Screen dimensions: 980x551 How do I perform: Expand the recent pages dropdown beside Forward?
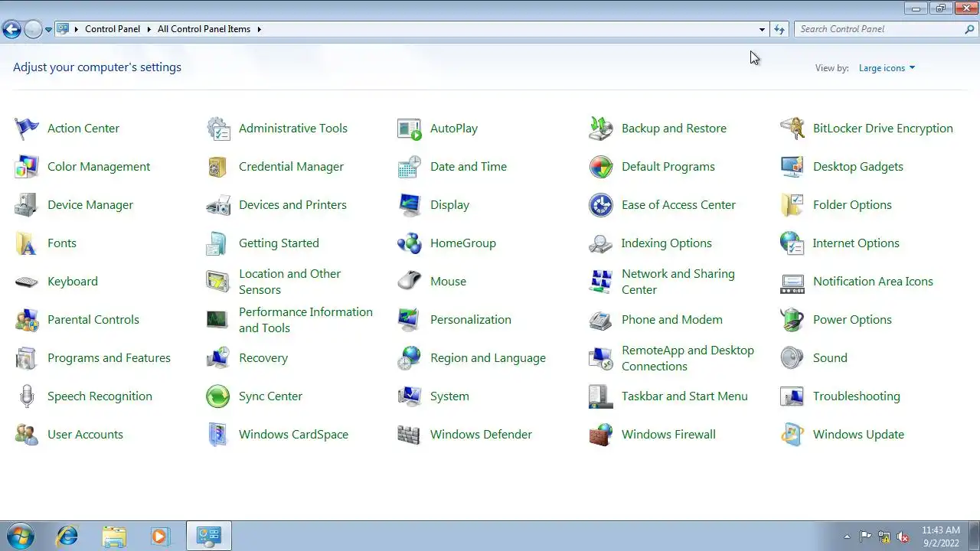48,30
